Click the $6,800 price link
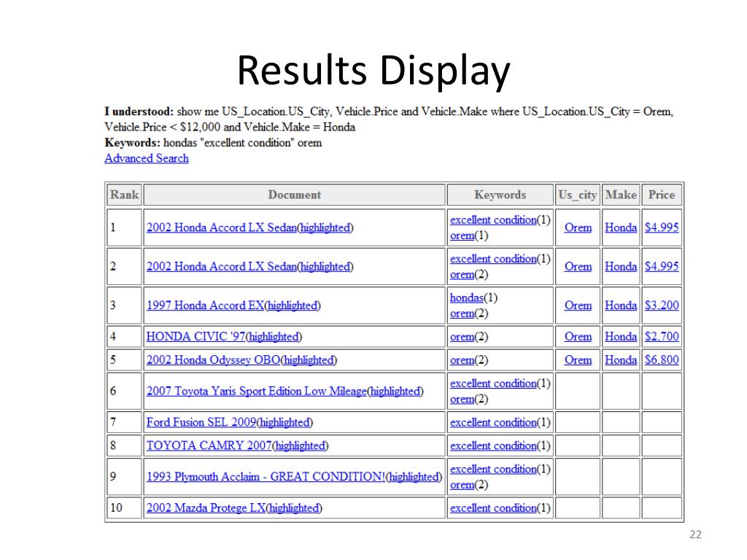 click(662, 360)
